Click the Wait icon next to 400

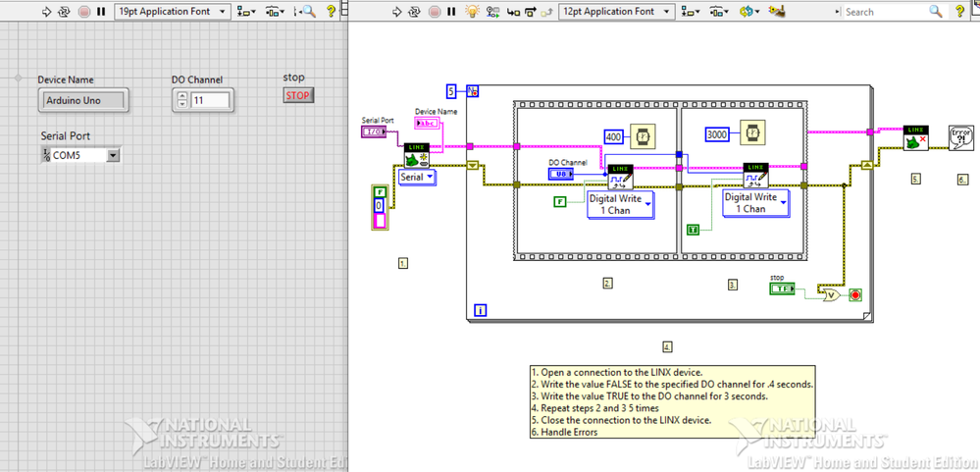[642, 136]
